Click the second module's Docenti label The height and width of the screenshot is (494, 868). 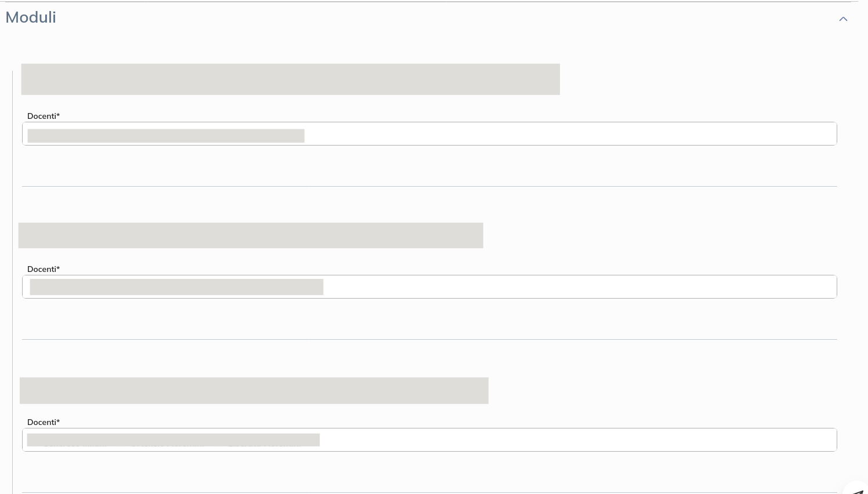[44, 269]
